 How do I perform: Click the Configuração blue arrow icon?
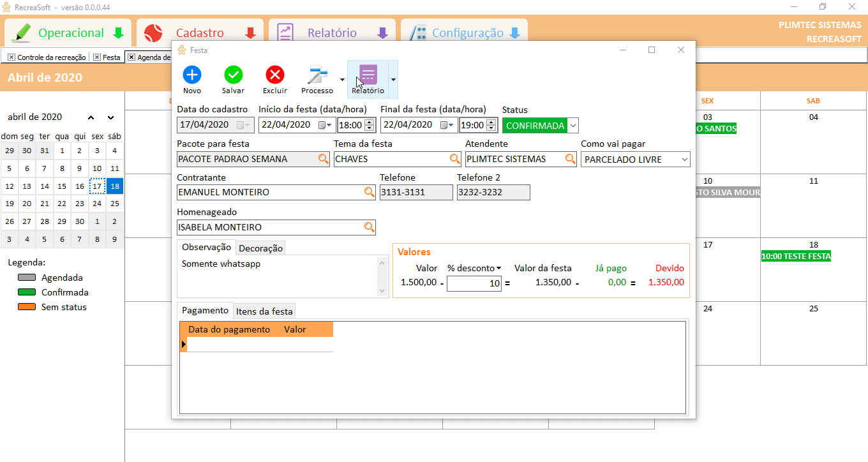pyautogui.click(x=515, y=33)
